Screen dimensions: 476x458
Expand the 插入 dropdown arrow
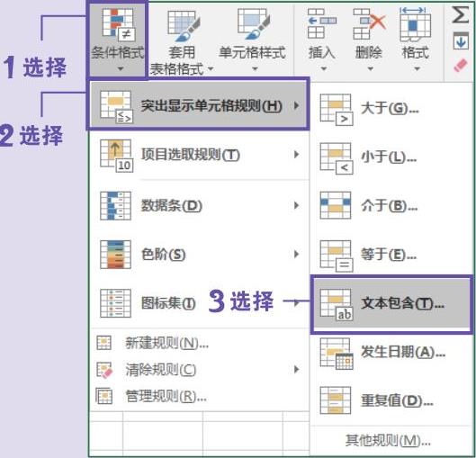[x=324, y=69]
